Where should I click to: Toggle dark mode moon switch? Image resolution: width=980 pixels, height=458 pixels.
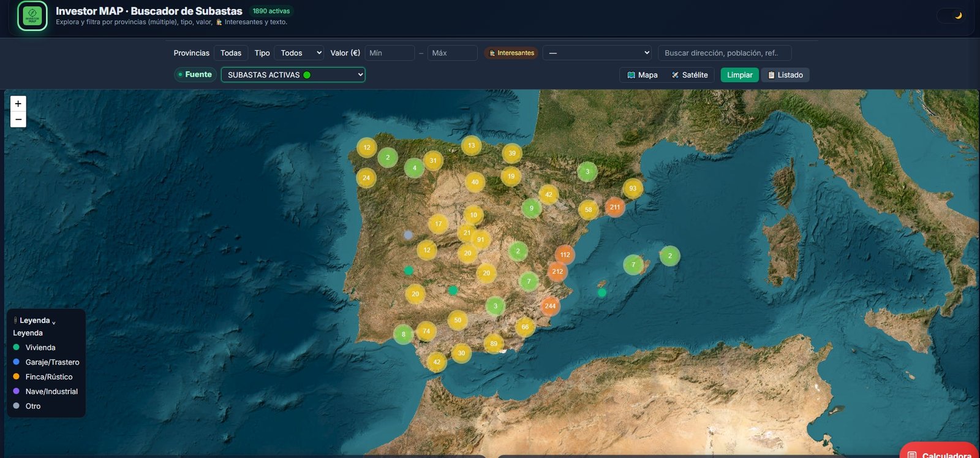951,16
